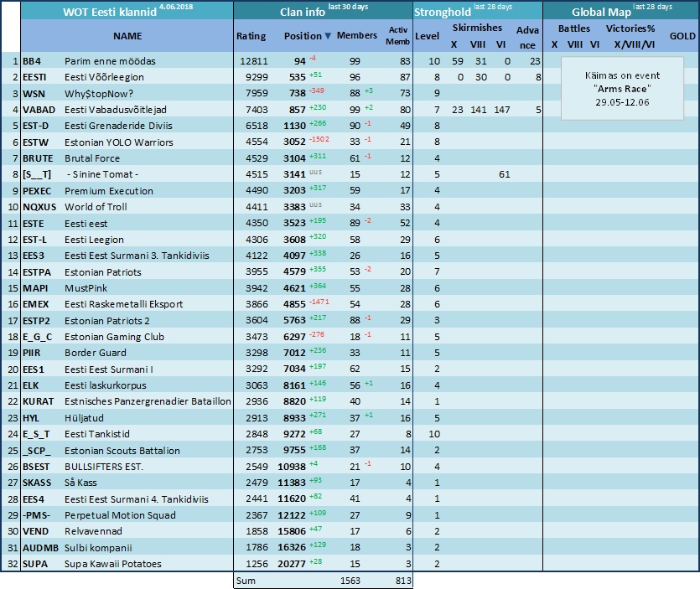Screen dimensions: 700x589
Task: Click clan name - Sinine Tomat -
Action: (x=102, y=174)
